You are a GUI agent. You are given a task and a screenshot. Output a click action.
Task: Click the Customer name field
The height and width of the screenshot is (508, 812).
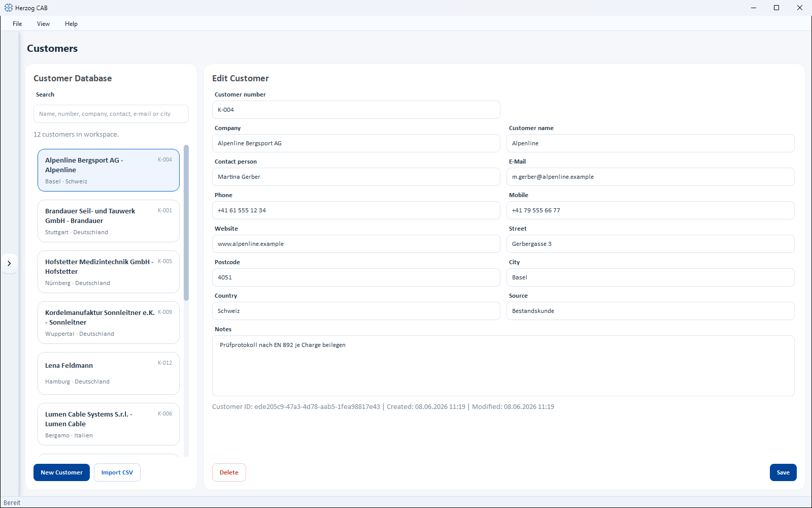651,143
